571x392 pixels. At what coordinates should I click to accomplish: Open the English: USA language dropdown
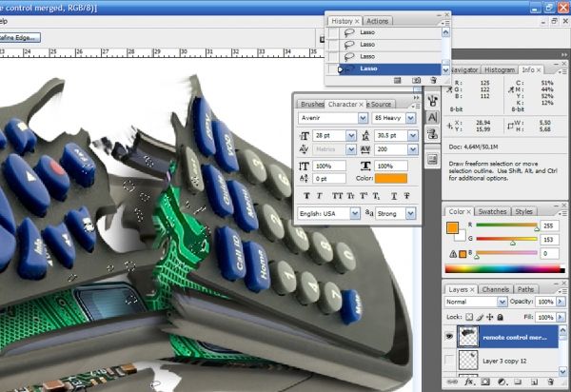coord(355,214)
